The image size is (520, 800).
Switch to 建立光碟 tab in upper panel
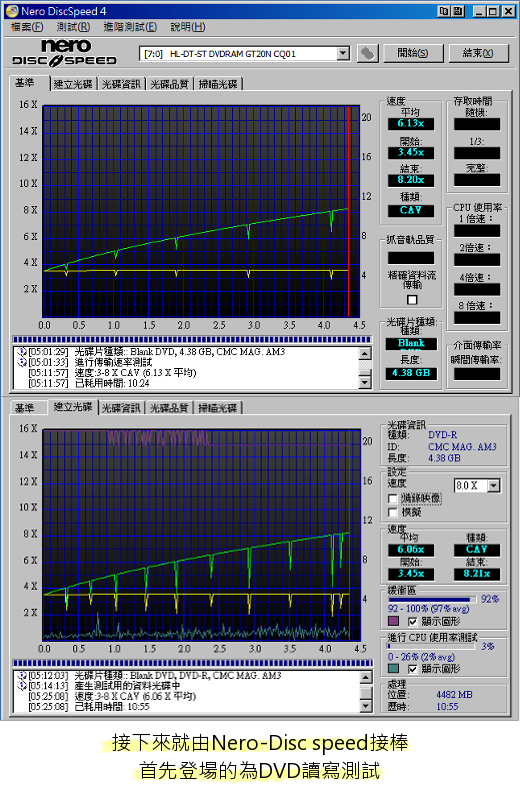click(73, 84)
